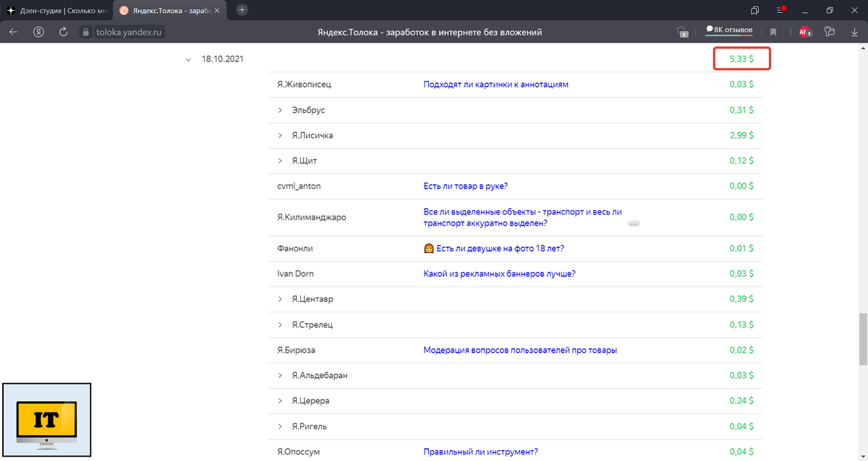Click the requester name Я.Живописец
Screen dimensions: 868x461
pyautogui.click(x=304, y=85)
